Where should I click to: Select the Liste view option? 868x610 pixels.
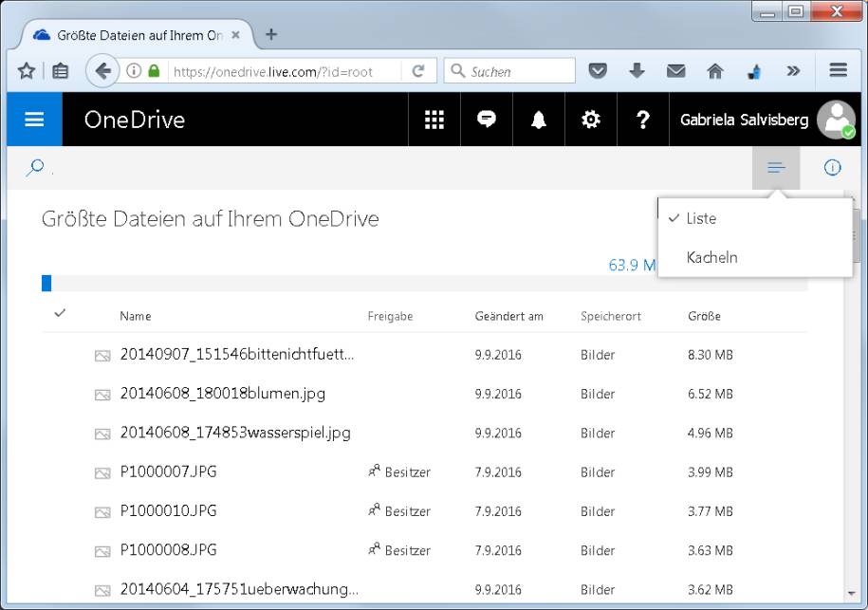point(700,218)
